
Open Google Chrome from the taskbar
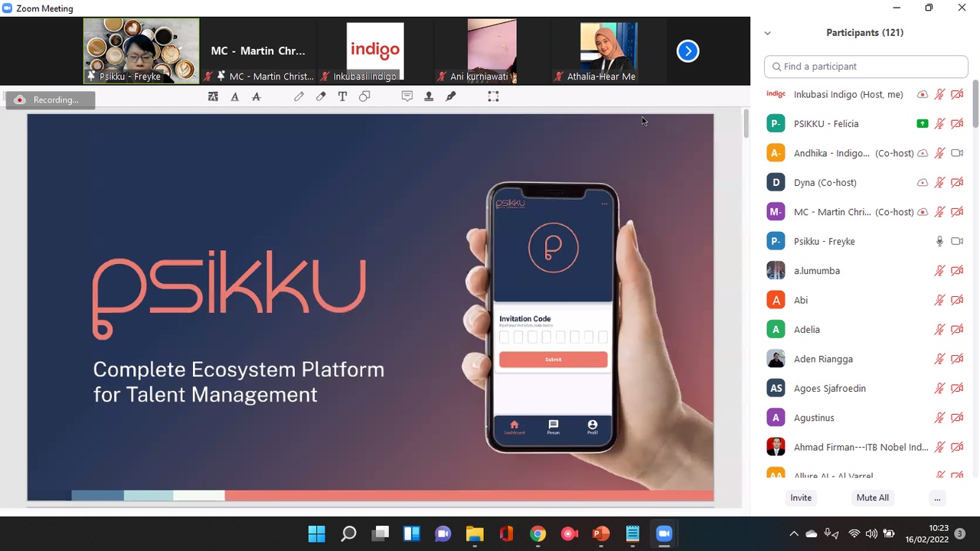537,533
